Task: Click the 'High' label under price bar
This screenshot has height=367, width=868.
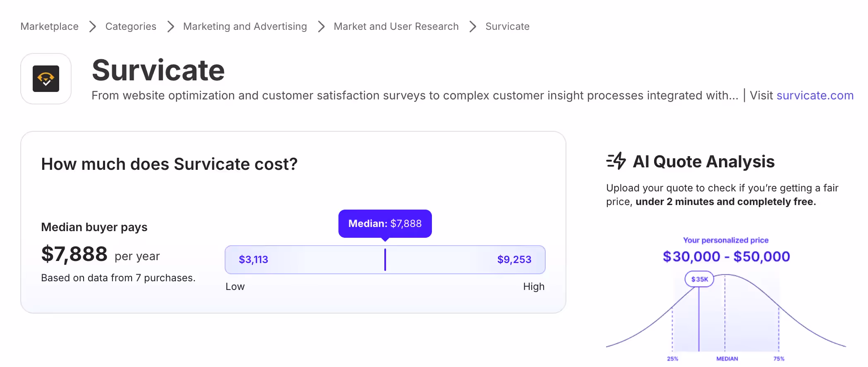Action: coord(534,287)
